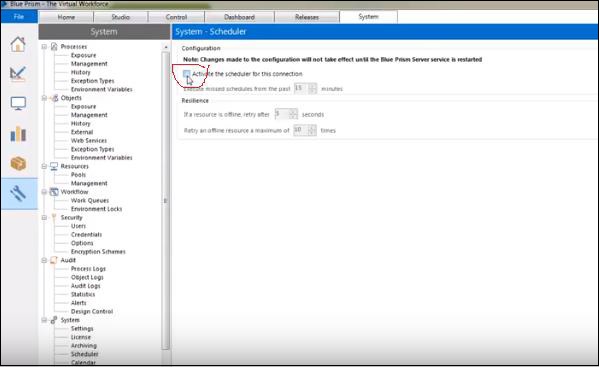Switch to the Control tab
The height and width of the screenshot is (367, 599).
[x=176, y=17]
